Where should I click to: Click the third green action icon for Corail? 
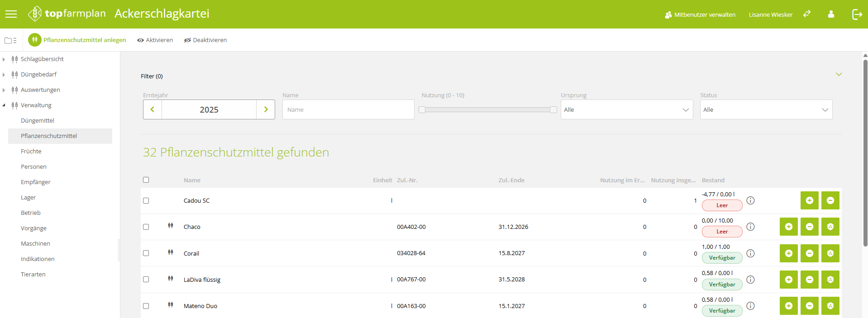coord(830,253)
